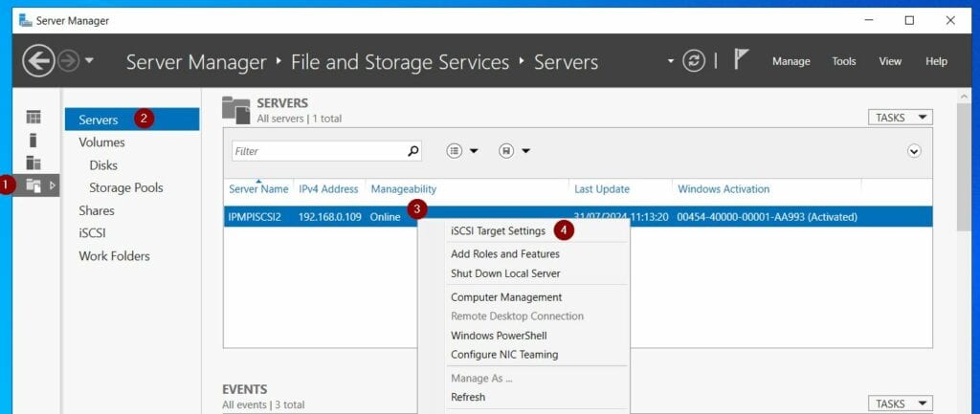Select the All Servers sidebar icon
Screen dimensions: 980x414
pos(33,163)
